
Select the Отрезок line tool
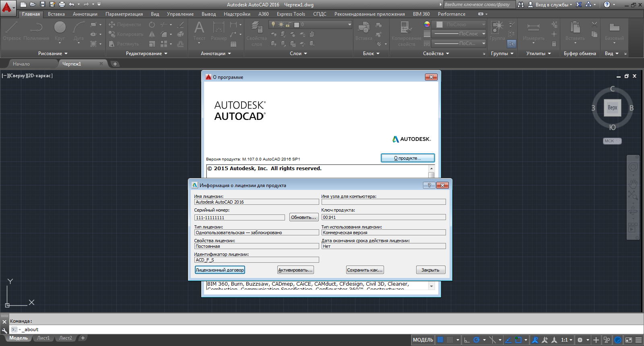click(12, 31)
